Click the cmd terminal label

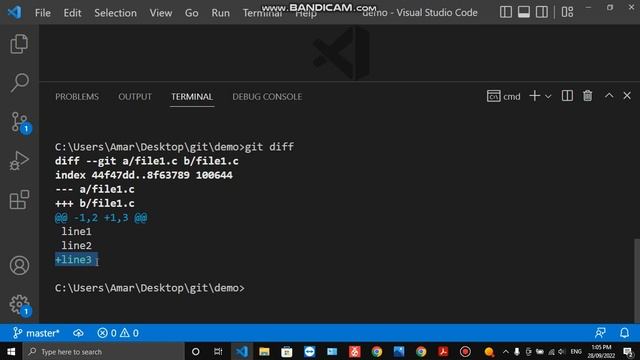click(504, 96)
